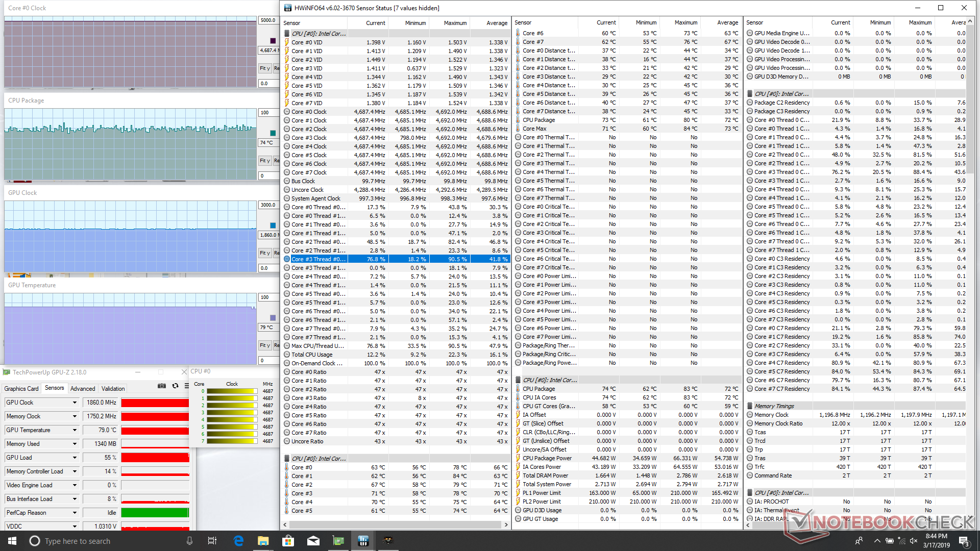Click GPU-Z refresh sensors icon
This screenshot has height=551, width=980.
175,386
